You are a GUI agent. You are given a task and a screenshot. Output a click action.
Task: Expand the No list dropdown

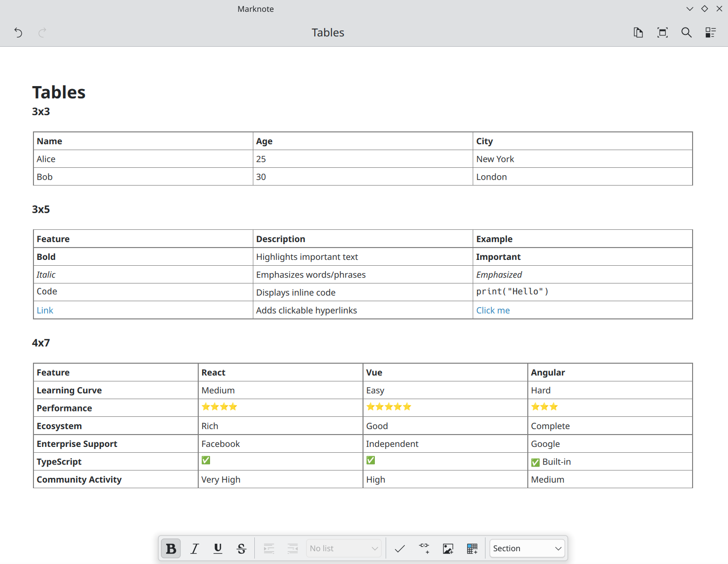pyautogui.click(x=343, y=548)
